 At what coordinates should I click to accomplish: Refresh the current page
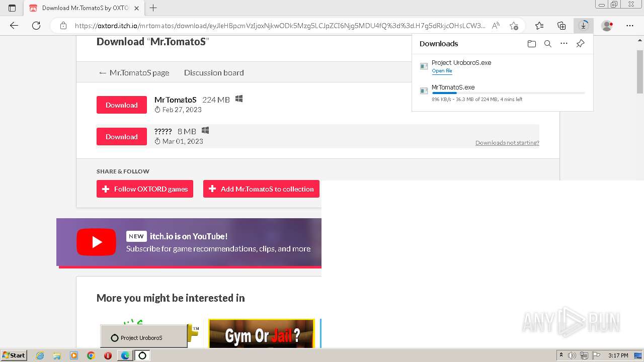coord(36,26)
